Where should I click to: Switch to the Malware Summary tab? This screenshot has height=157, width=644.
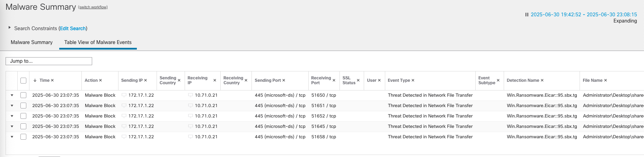[x=32, y=42]
